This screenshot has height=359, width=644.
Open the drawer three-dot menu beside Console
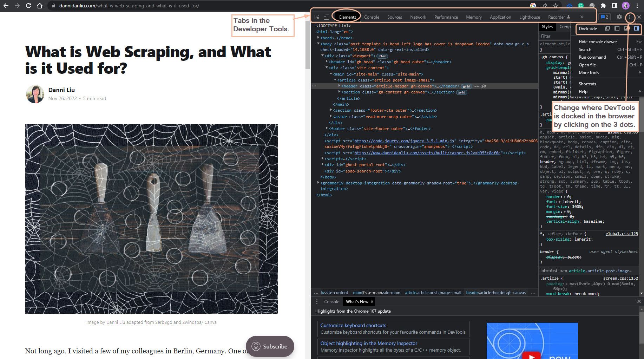[x=317, y=301]
